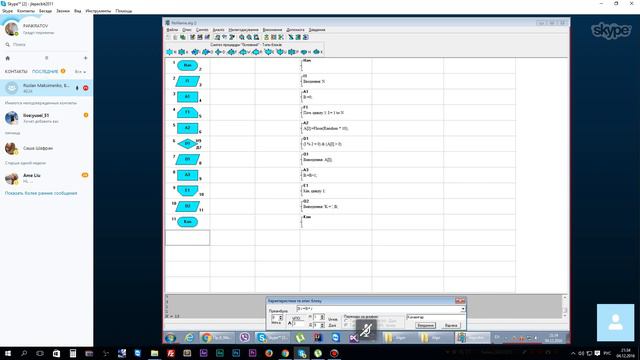Click the taskbar search magnifier
The image size is (640, 360).
click(x=24, y=353)
